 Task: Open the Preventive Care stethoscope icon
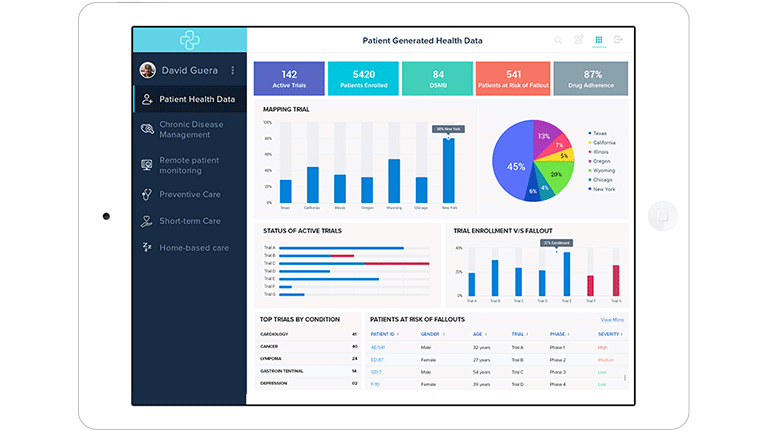(147, 194)
